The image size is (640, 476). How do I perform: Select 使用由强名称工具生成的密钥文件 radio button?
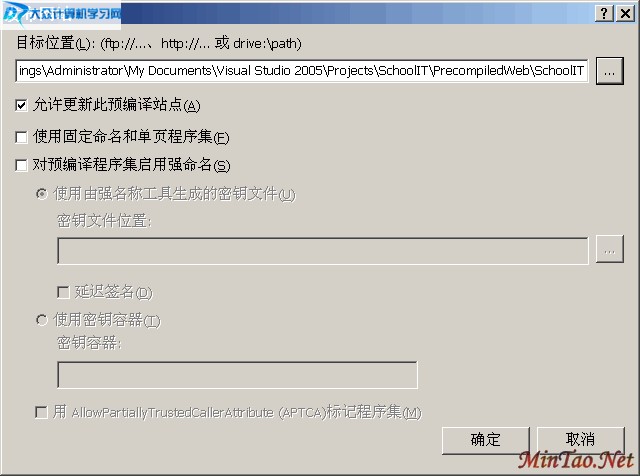tap(42, 194)
